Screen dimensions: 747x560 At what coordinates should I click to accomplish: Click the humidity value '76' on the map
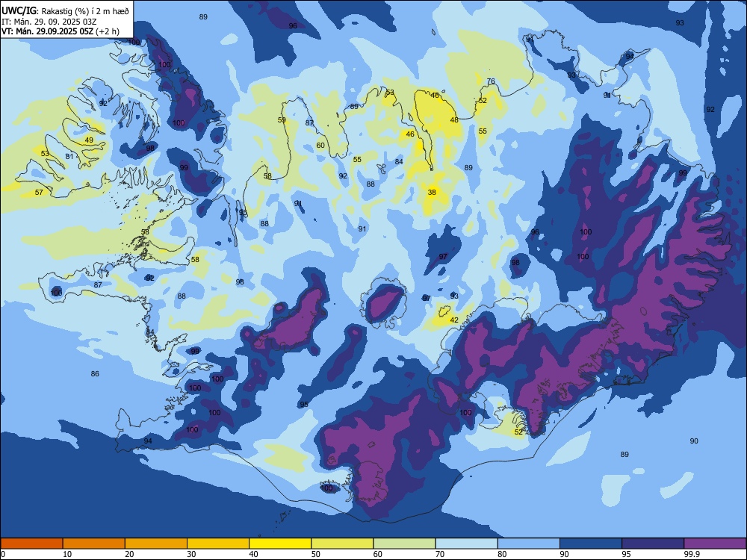[491, 81]
